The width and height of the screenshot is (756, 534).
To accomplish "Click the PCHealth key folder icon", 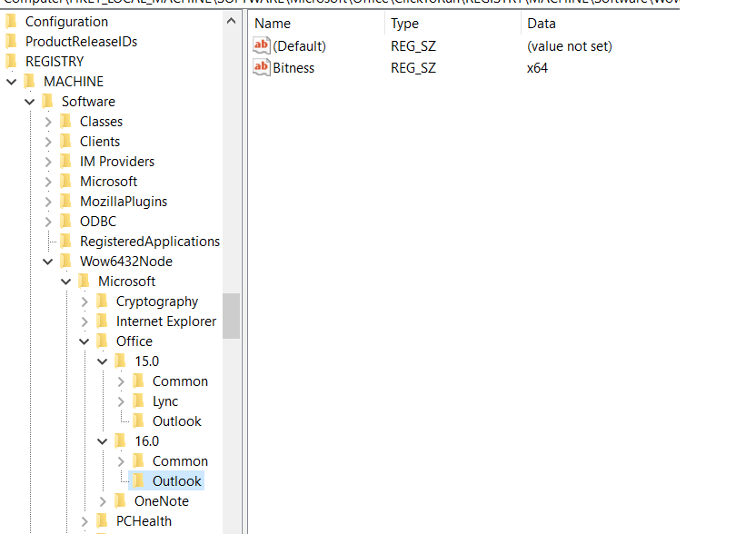I will (x=102, y=521).
